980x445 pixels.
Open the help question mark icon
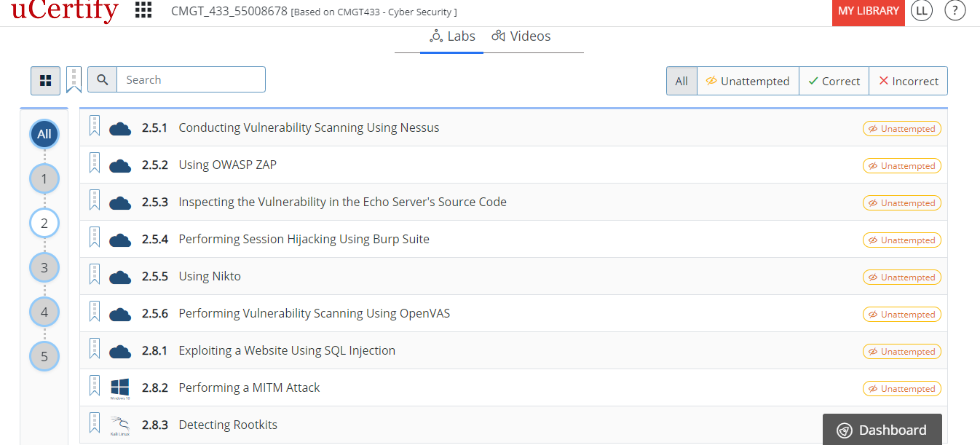click(955, 10)
